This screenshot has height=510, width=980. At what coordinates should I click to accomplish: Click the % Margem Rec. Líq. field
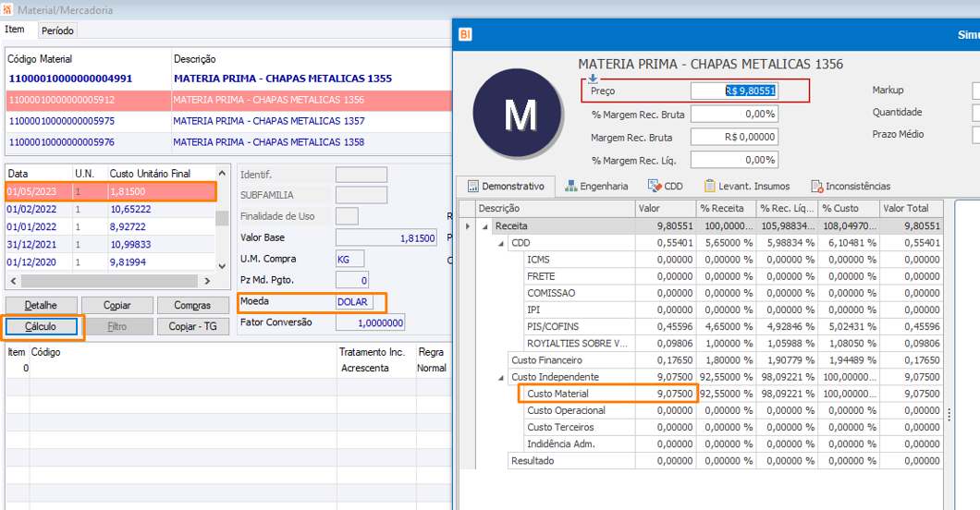coord(734,160)
